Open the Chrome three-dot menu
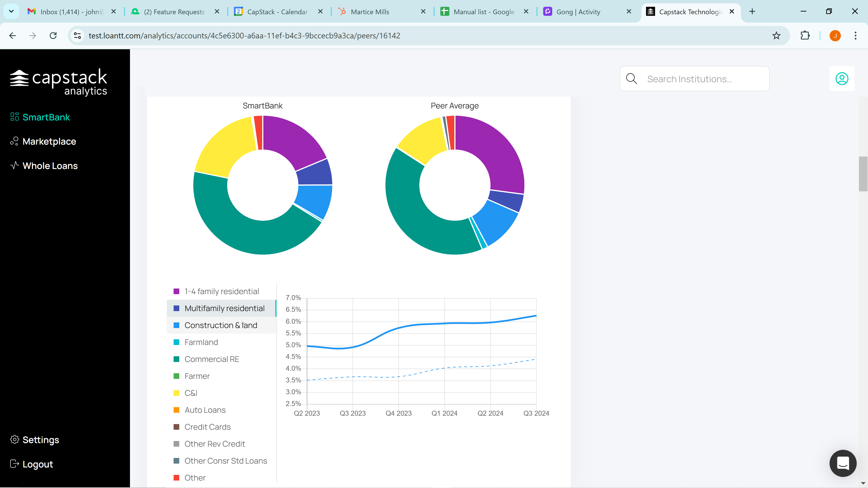The width and height of the screenshot is (868, 488). coord(855,36)
